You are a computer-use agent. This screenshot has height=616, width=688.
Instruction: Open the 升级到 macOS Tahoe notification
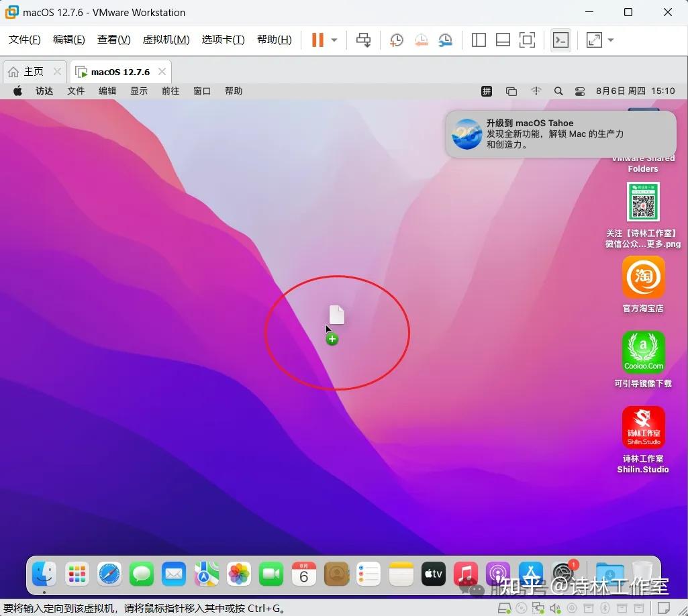point(560,134)
